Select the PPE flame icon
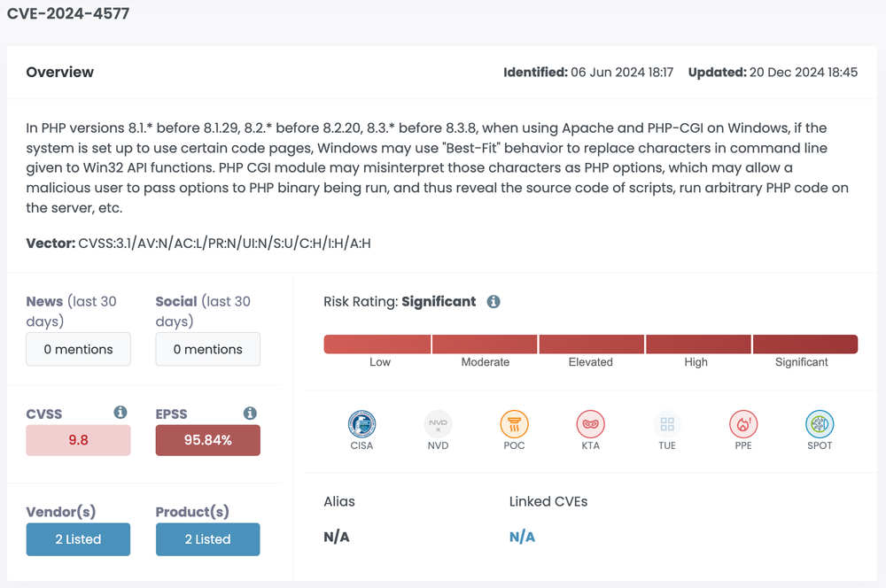 point(743,424)
